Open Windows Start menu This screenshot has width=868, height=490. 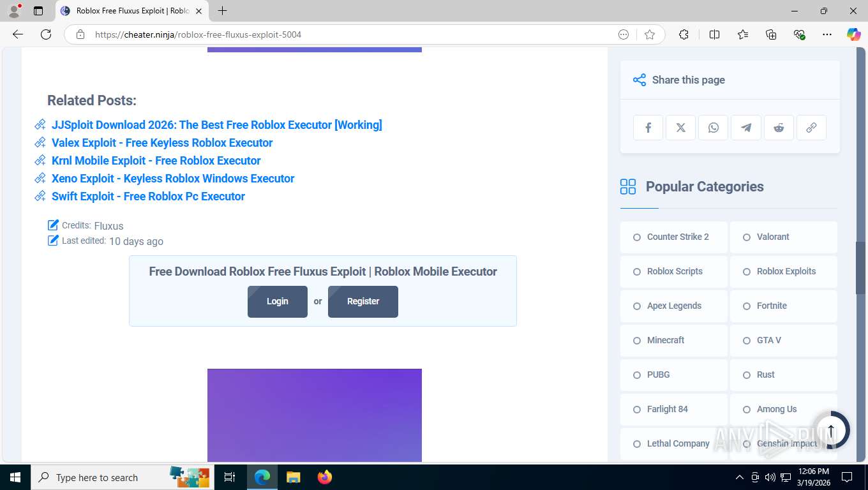point(15,477)
